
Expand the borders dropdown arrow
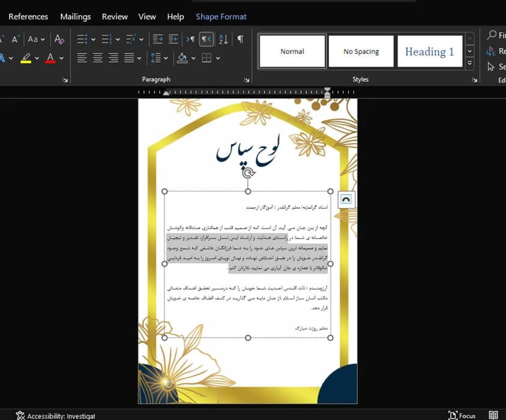point(218,58)
